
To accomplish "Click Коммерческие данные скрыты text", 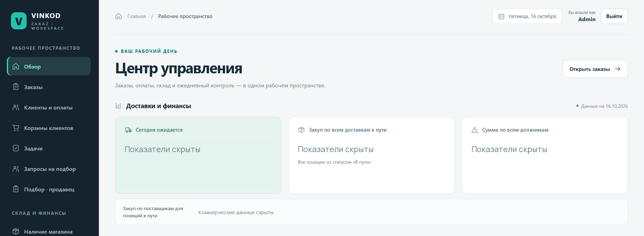I will click(x=236, y=212).
